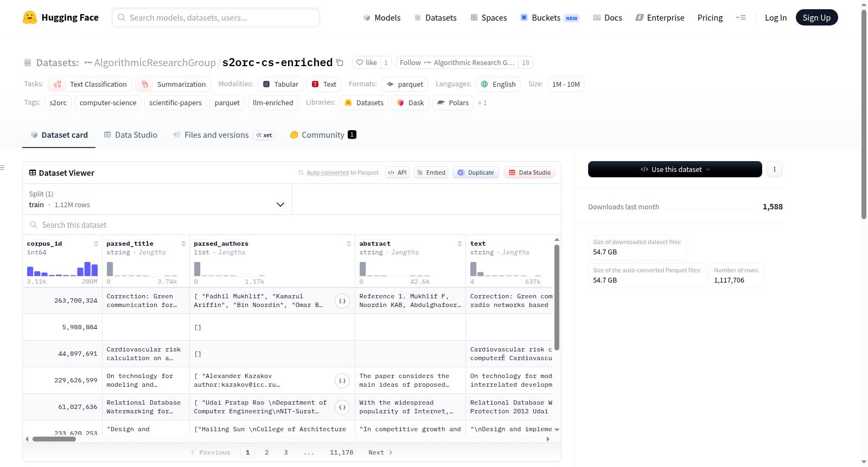Click the scientific-papers tag

click(175, 103)
